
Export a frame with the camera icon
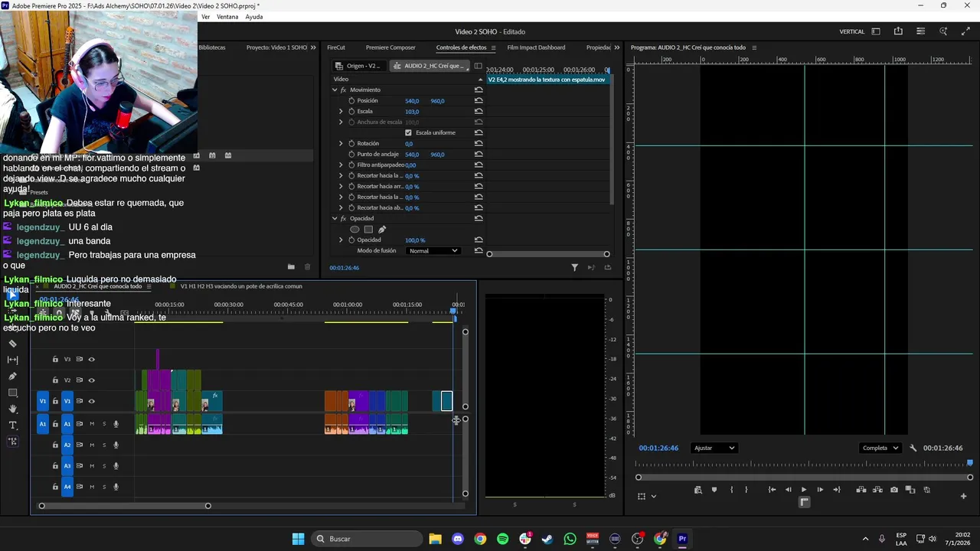[894, 490]
